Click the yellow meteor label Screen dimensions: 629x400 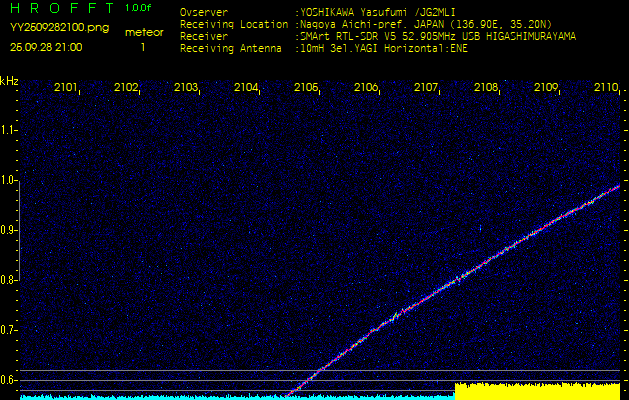143,32
